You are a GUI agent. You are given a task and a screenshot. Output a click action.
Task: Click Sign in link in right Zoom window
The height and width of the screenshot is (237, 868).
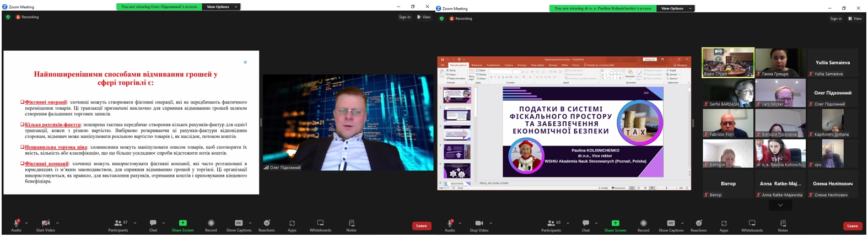(x=835, y=19)
